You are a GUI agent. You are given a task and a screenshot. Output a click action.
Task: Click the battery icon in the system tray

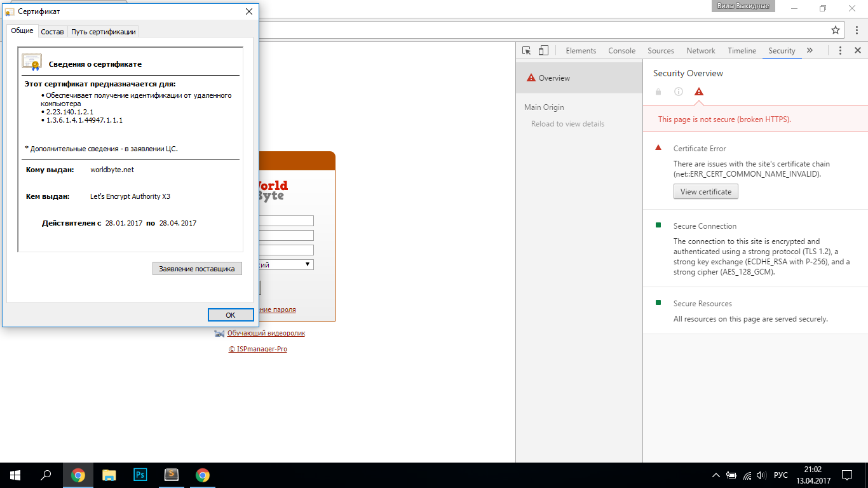click(731, 475)
